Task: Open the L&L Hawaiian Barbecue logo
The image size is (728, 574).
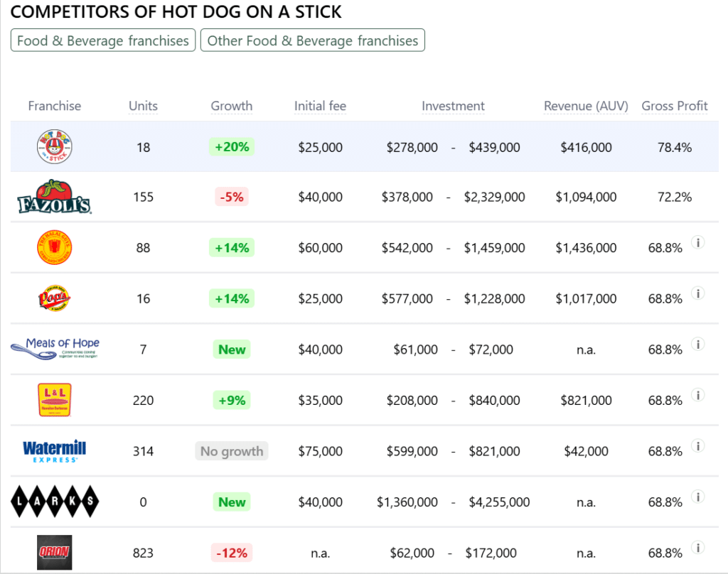Action: [54, 399]
